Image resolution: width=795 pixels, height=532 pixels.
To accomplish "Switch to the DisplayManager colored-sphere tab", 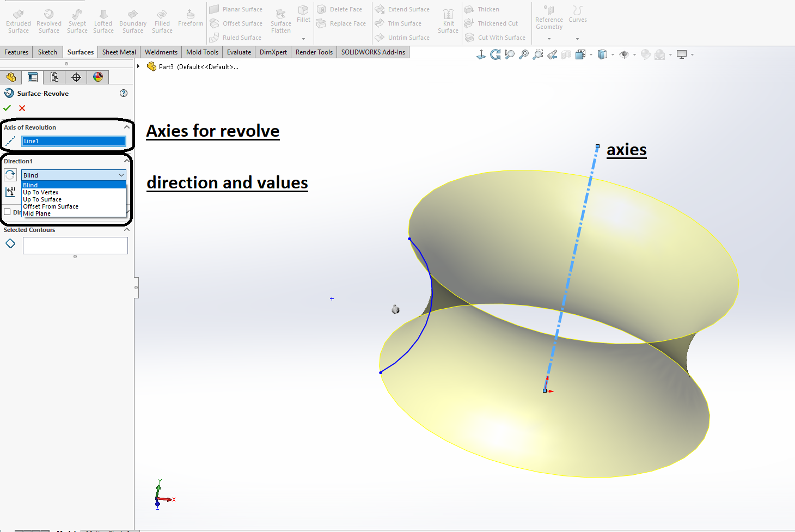I will tap(98, 77).
